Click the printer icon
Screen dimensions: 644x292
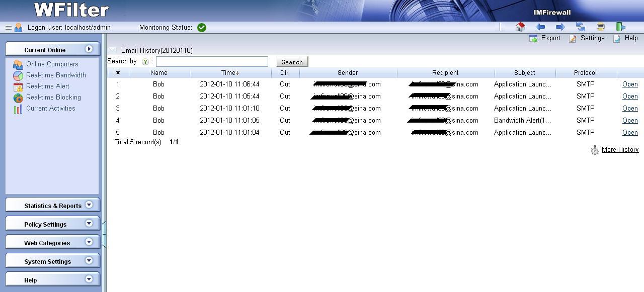click(601, 27)
